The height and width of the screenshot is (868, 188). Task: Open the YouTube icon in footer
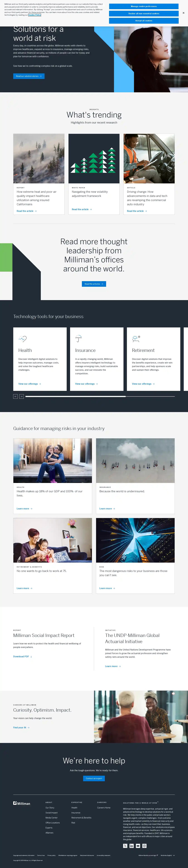(138, 846)
